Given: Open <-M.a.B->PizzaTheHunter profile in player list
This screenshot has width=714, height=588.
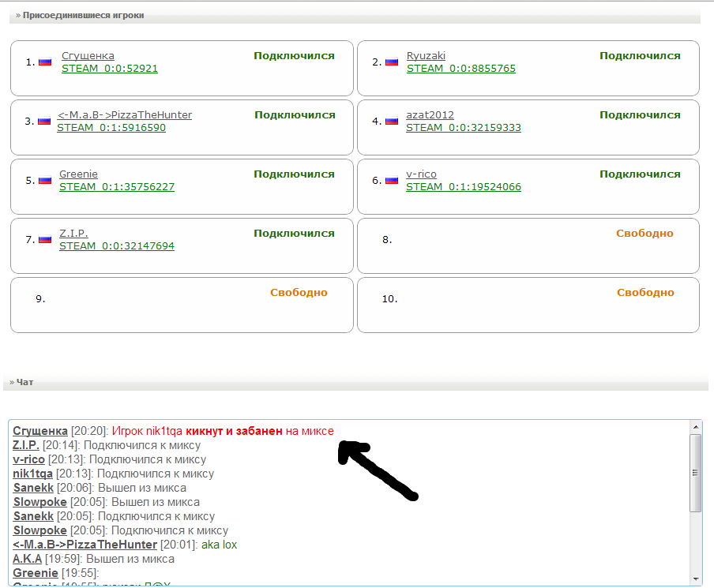Looking at the screenshot, I should click(x=124, y=115).
